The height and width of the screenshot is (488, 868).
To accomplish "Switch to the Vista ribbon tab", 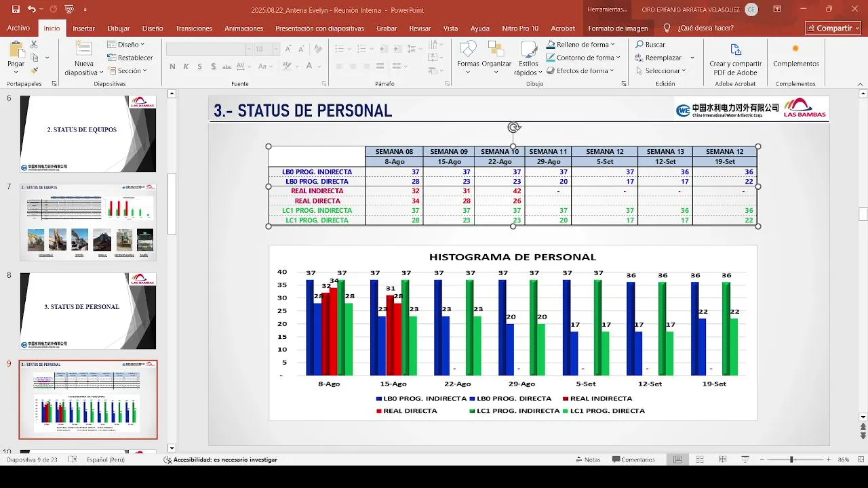I will click(x=450, y=28).
